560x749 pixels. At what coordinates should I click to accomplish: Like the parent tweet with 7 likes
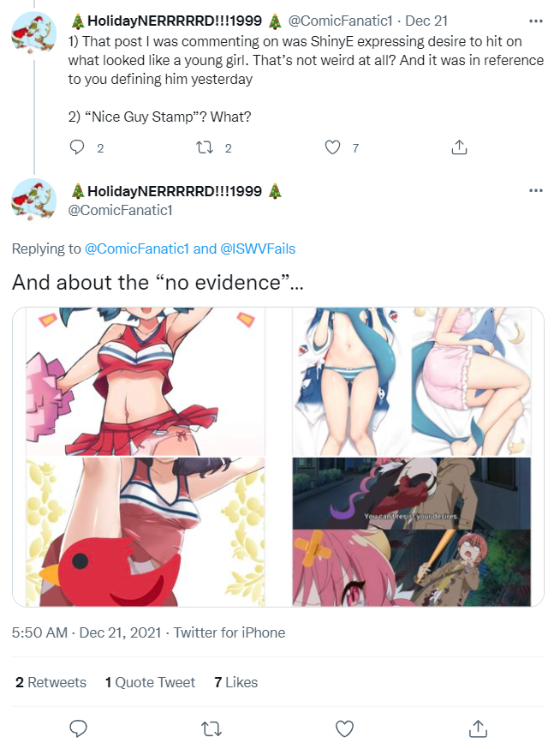(x=332, y=147)
